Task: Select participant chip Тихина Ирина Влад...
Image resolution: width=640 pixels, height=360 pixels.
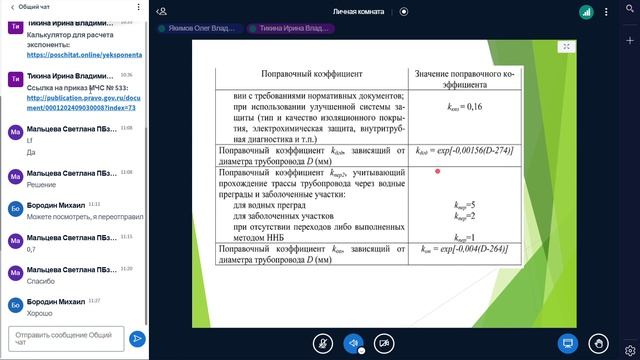Action: tap(291, 28)
